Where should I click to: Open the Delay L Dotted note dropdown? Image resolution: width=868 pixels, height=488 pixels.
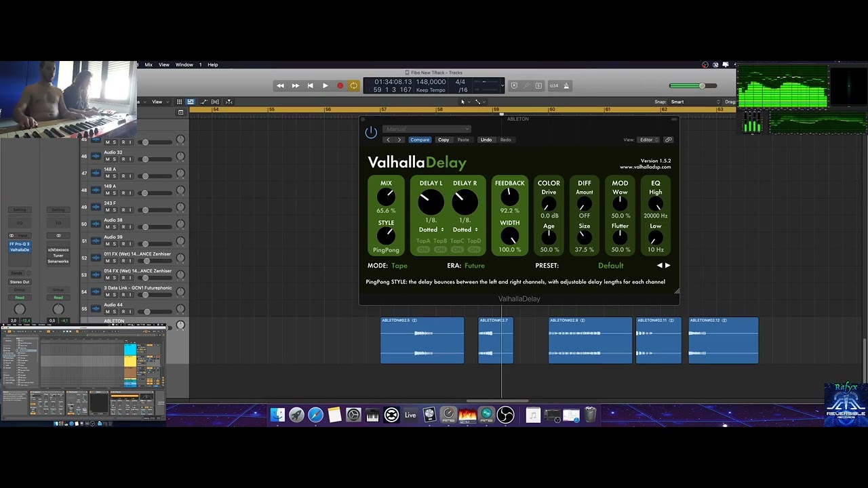tap(431, 230)
